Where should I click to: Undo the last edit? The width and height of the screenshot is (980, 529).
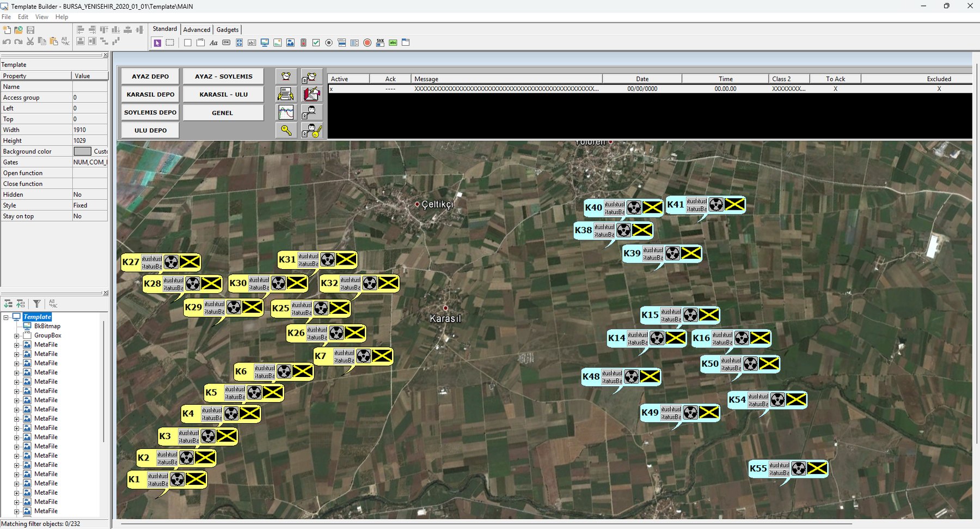click(x=7, y=41)
